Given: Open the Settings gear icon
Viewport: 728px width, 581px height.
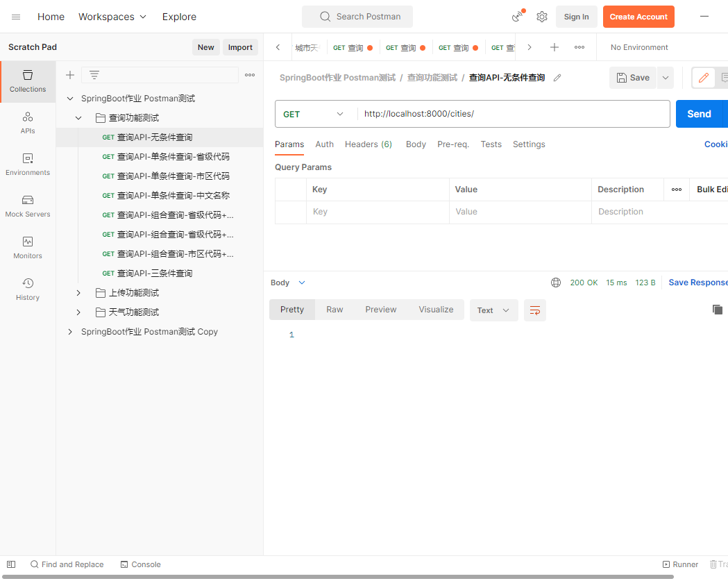Looking at the screenshot, I should pos(542,17).
